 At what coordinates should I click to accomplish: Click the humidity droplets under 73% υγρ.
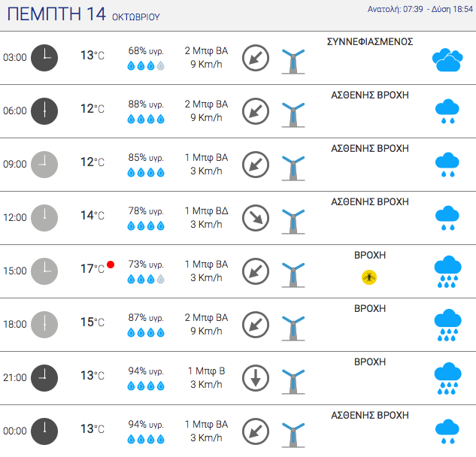click(x=146, y=279)
